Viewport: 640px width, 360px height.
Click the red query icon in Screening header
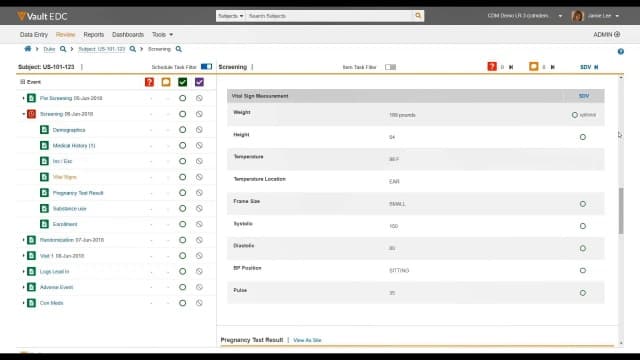(492, 66)
